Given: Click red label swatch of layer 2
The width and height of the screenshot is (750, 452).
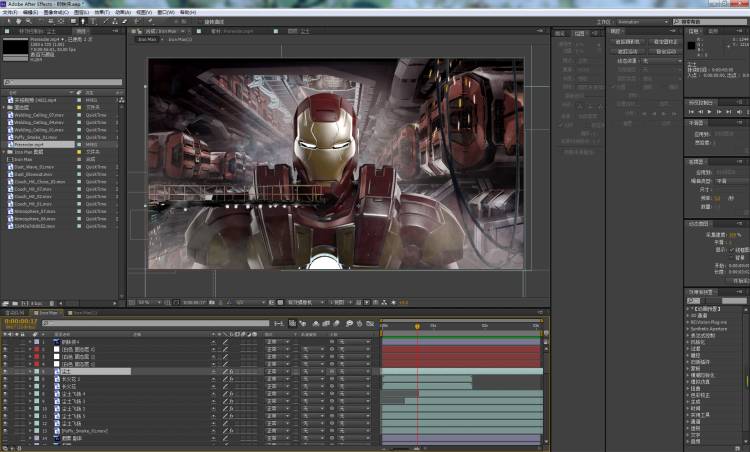Looking at the screenshot, I should point(38,349).
